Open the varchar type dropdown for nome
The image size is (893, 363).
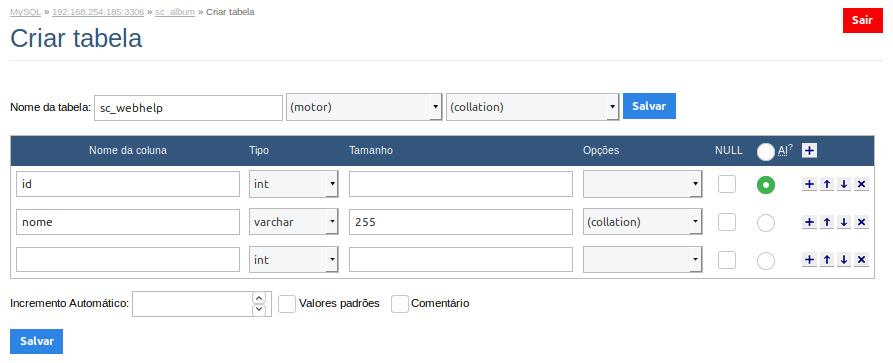tap(294, 222)
